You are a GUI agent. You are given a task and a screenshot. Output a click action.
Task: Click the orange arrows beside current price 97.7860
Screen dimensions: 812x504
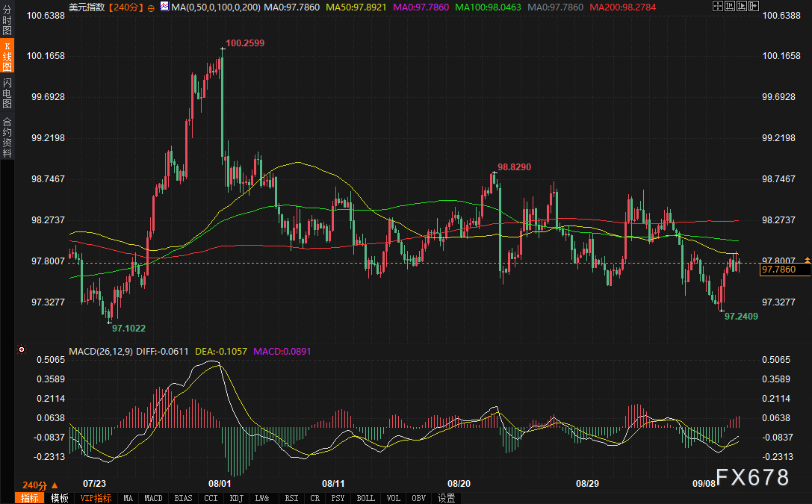coord(807,260)
